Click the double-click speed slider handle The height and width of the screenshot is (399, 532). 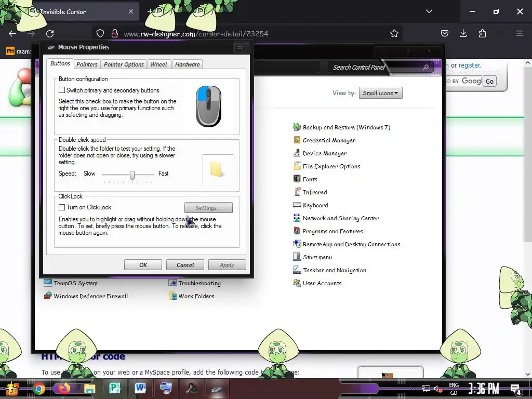click(x=132, y=175)
